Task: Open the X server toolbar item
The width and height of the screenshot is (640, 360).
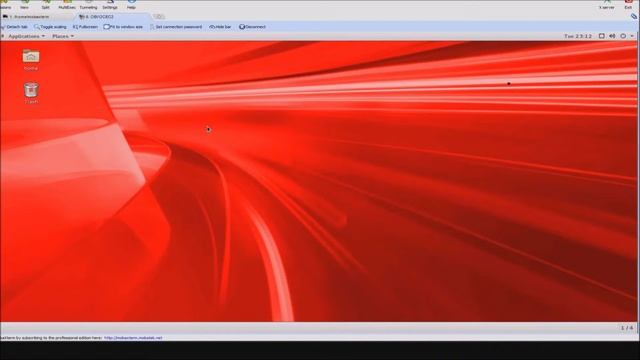Action: [x=607, y=4]
